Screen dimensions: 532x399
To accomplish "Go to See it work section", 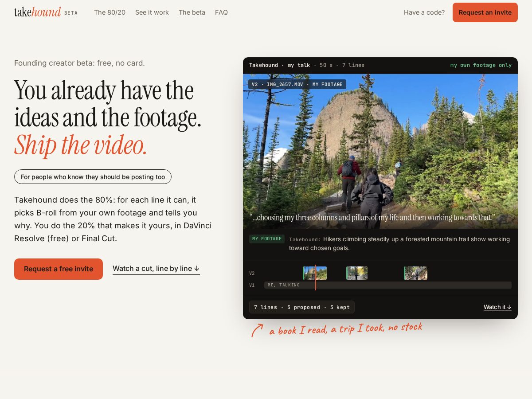I will click(152, 12).
